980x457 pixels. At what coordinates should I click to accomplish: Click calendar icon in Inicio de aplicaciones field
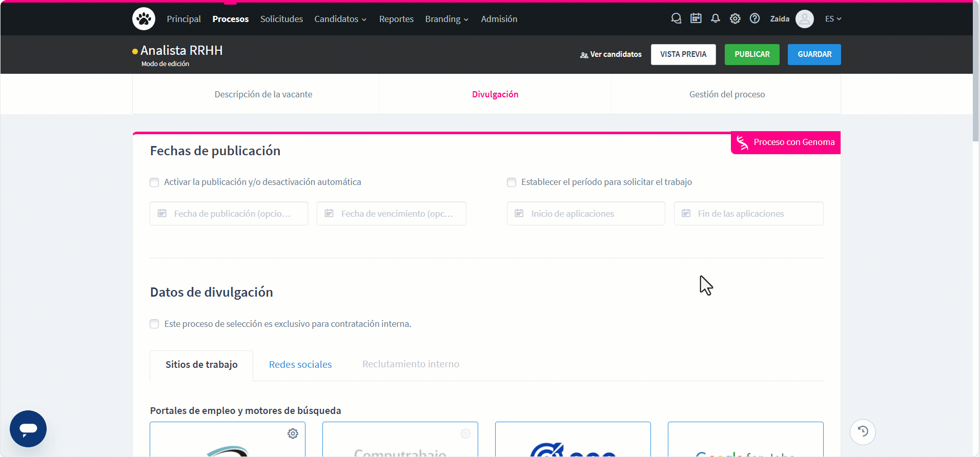[x=519, y=213]
